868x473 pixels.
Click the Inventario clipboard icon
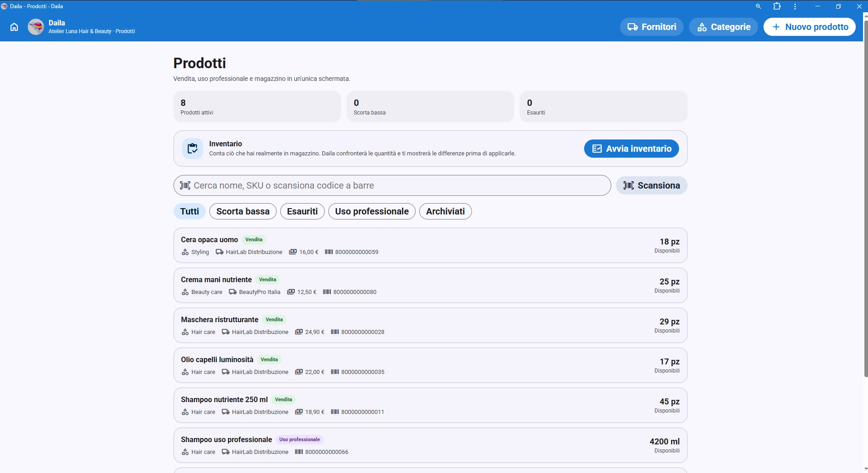(x=193, y=149)
